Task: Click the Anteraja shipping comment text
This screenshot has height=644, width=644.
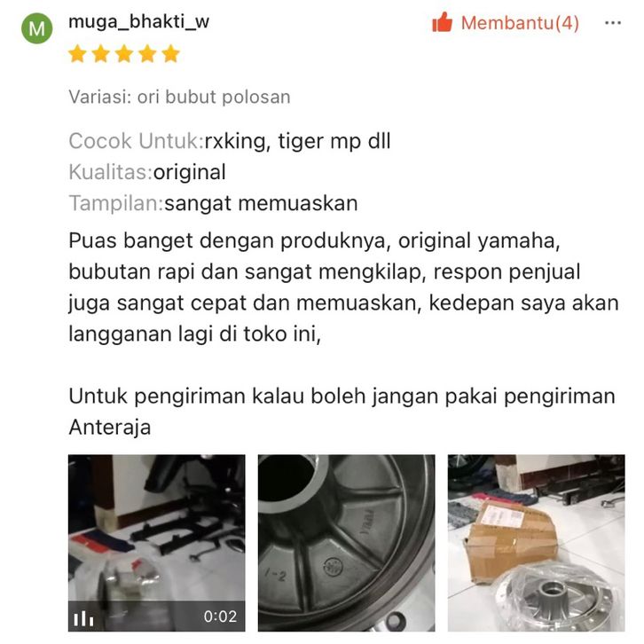Action: coord(342,412)
